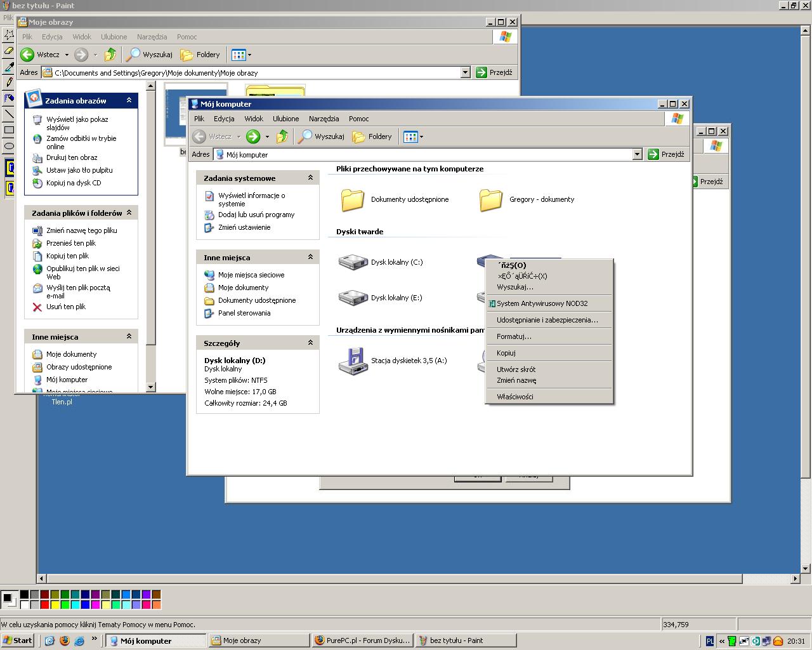Select Stacja dyskietek 3,5 (A:) icon

coord(353,361)
